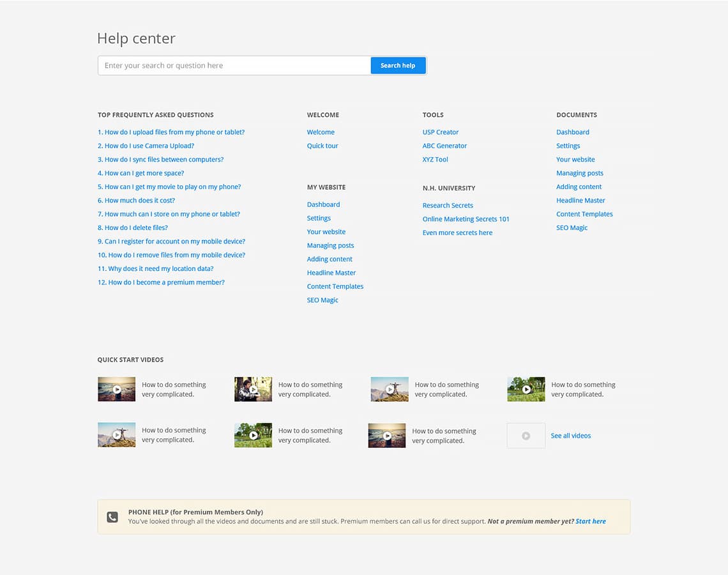Click the play icon next to See all videos

[x=526, y=435]
